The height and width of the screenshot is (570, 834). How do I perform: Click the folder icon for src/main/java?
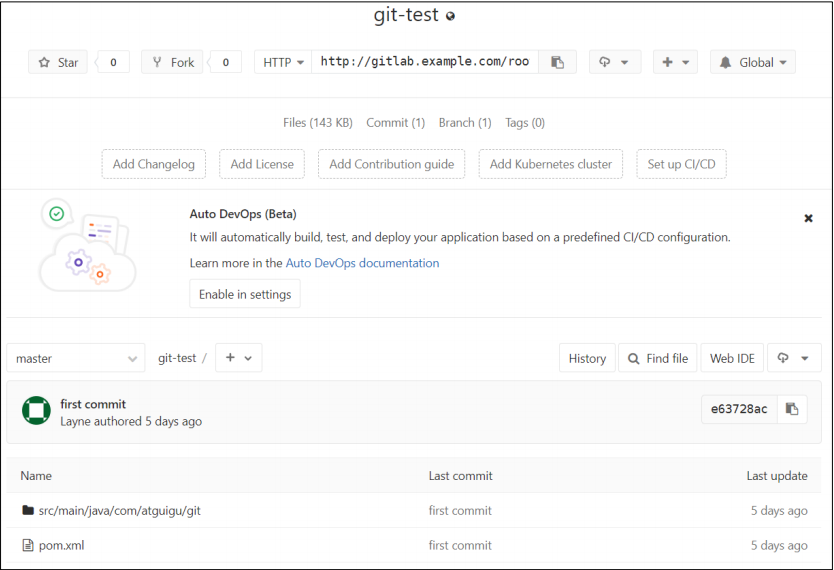[x=28, y=510]
